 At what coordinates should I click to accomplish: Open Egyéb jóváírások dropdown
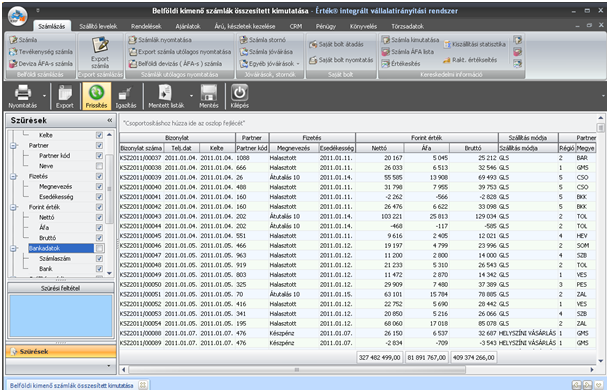click(x=270, y=64)
